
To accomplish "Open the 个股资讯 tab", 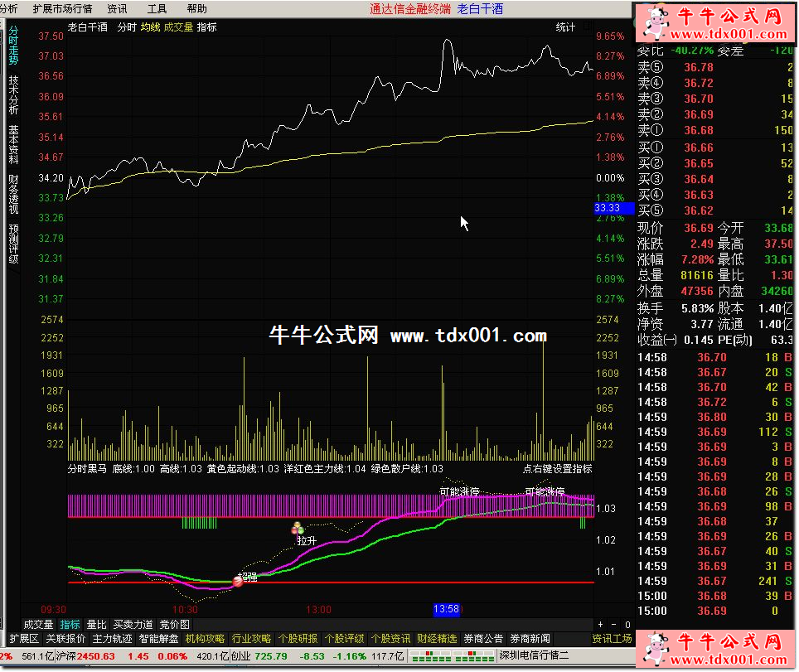I will coord(391,638).
